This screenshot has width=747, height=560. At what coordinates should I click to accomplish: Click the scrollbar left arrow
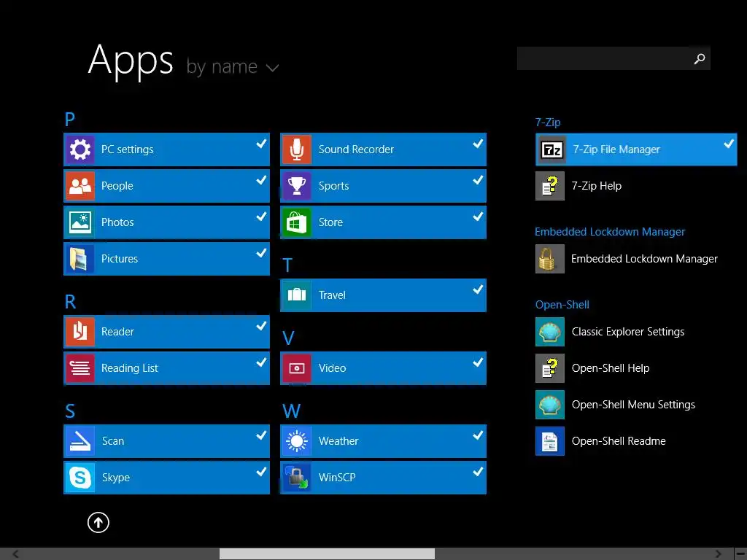click(16, 554)
